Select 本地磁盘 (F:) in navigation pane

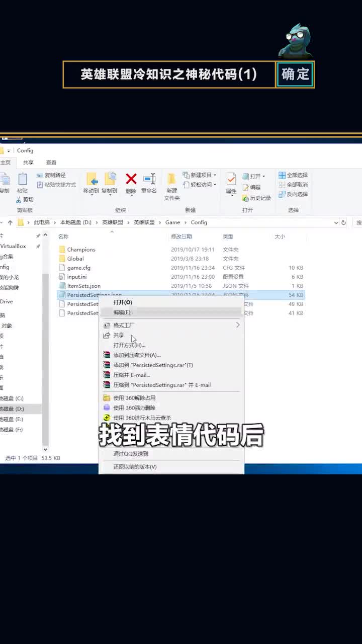pos(12,430)
